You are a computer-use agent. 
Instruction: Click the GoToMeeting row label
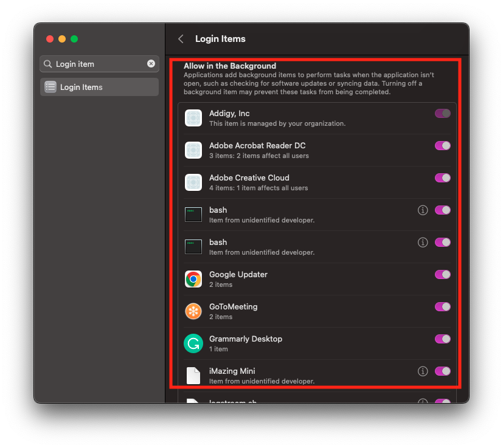click(x=233, y=307)
